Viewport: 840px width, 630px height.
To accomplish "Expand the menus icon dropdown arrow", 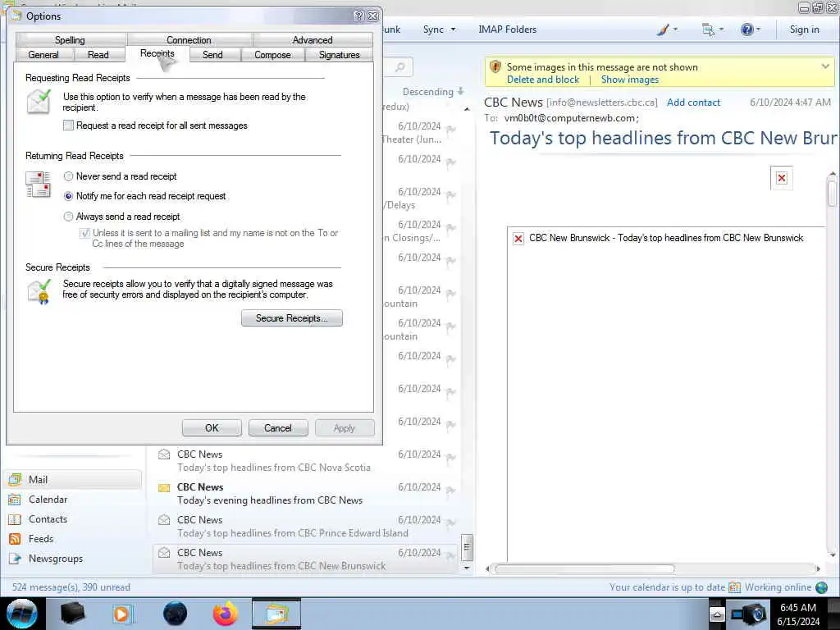I will pyautogui.click(x=722, y=30).
